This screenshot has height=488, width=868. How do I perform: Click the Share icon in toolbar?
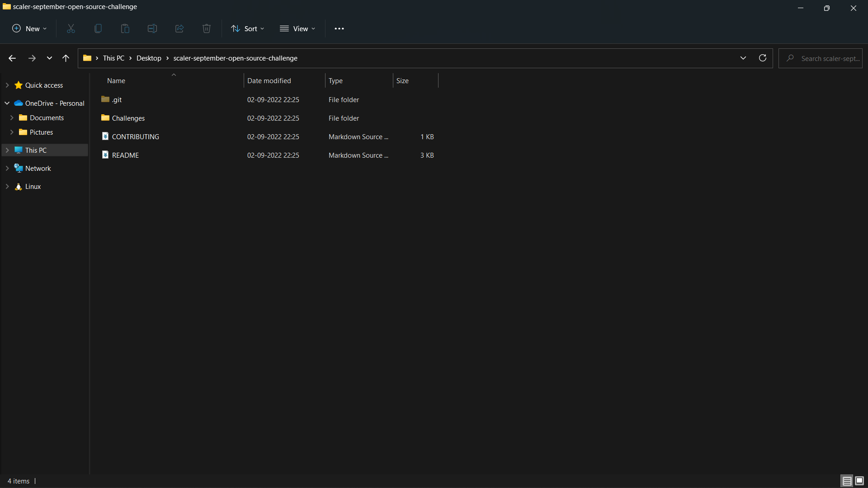[179, 28]
